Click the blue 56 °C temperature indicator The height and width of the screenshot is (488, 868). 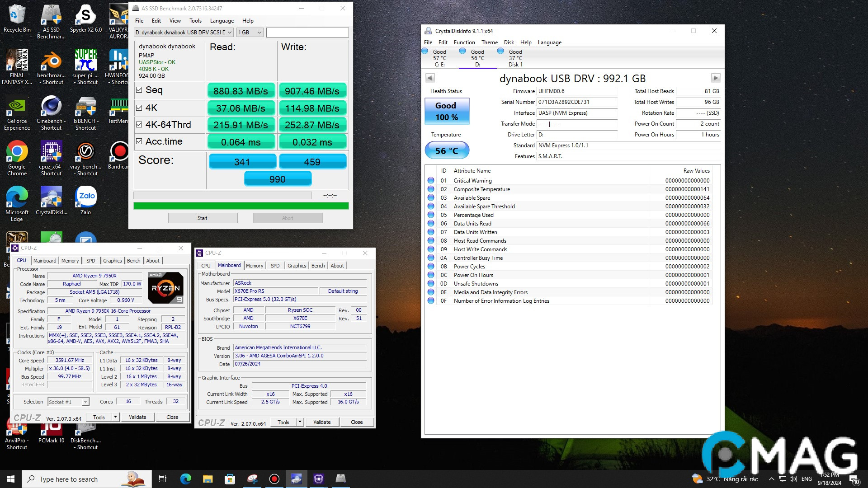click(x=447, y=151)
